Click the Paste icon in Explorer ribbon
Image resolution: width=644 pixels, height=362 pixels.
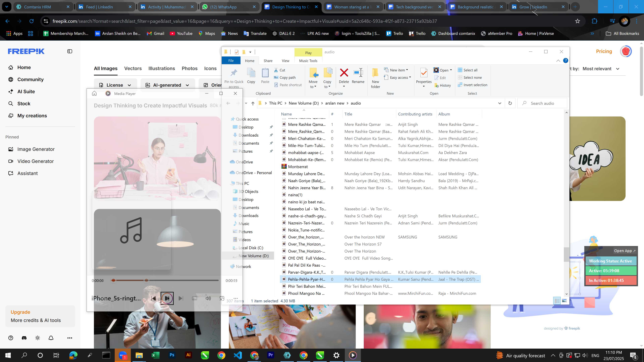(265, 73)
